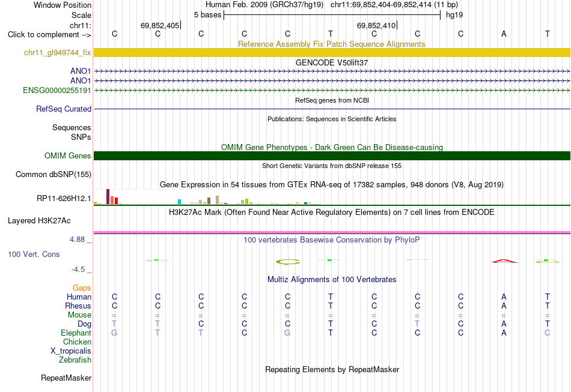The image size is (571, 392).
Task: Click the RP11-626H12.1 GTEx expression bar chart
Action: (x=207, y=197)
